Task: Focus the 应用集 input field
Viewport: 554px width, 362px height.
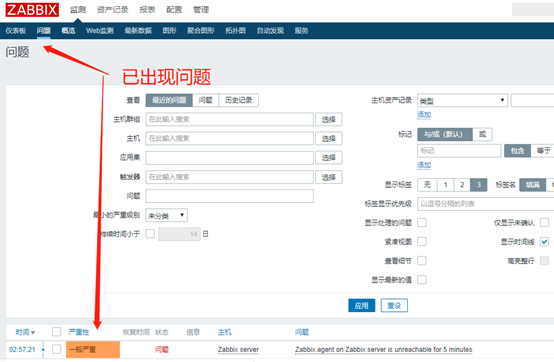Action: point(229,158)
